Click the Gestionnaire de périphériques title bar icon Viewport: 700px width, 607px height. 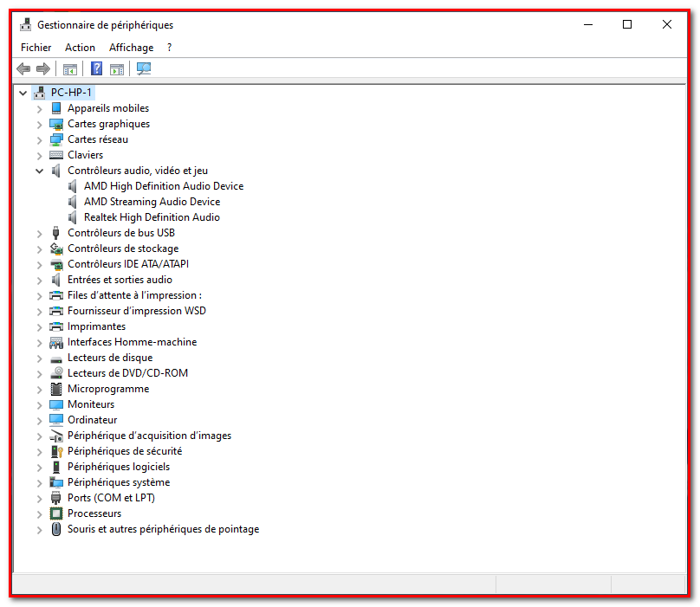coord(25,25)
